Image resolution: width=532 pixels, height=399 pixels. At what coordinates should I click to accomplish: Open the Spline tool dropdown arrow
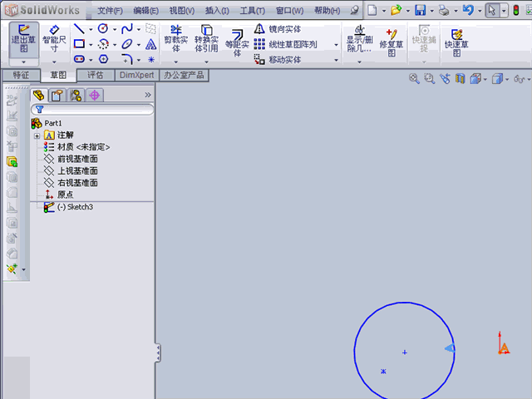(x=139, y=30)
